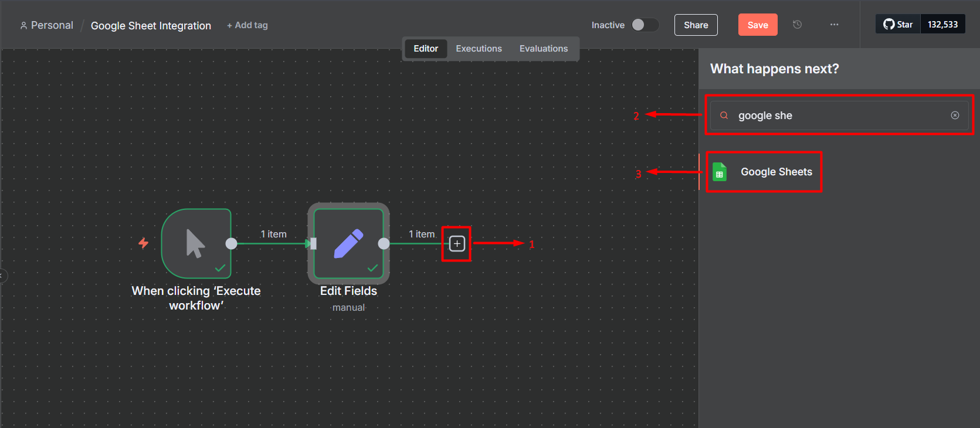This screenshot has width=980, height=428.
Task: Select the Edit Fields pencil node
Action: click(x=348, y=243)
